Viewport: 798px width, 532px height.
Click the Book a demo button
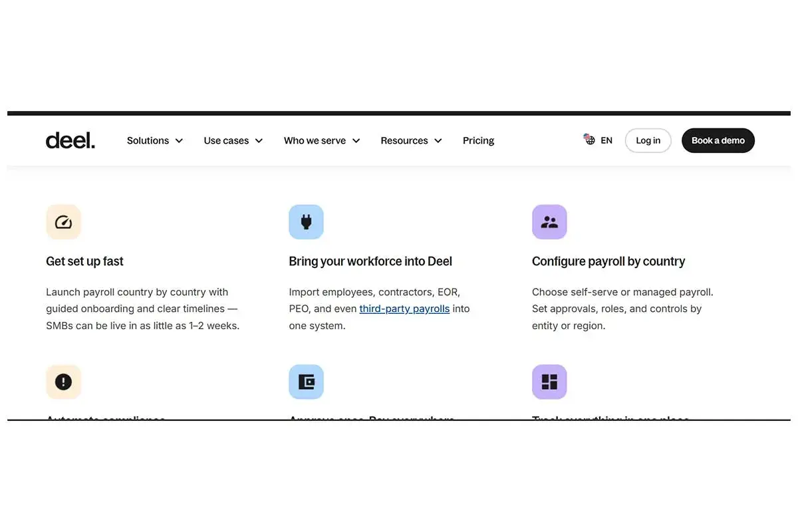coord(718,140)
